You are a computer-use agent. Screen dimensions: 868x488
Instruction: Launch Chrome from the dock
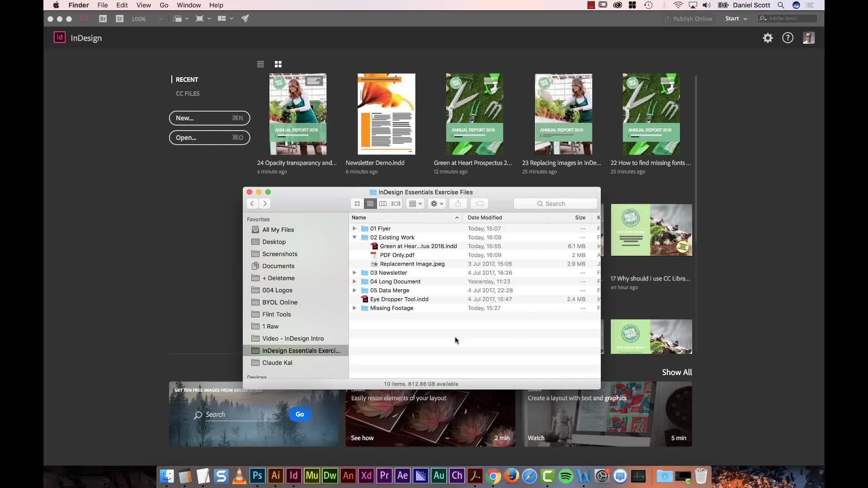pos(493,476)
